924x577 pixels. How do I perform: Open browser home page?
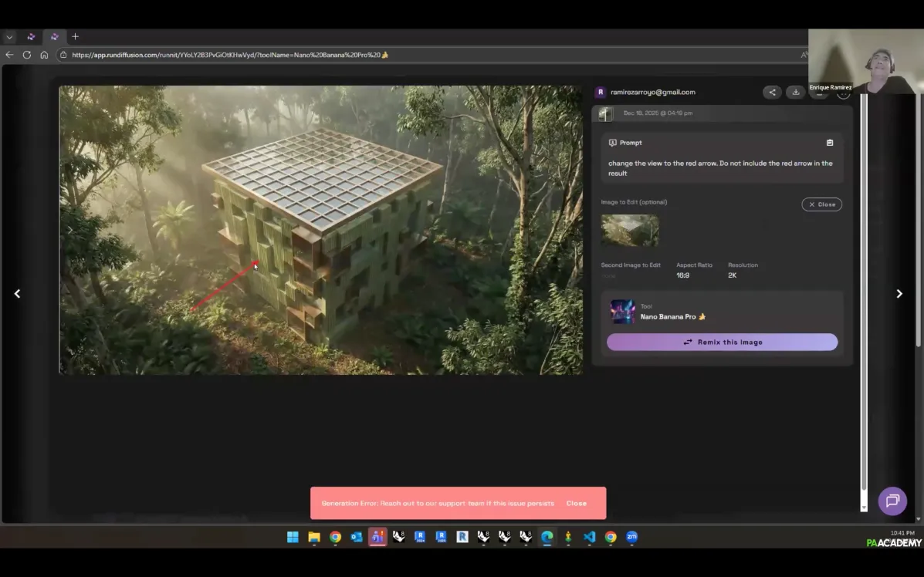click(x=44, y=55)
